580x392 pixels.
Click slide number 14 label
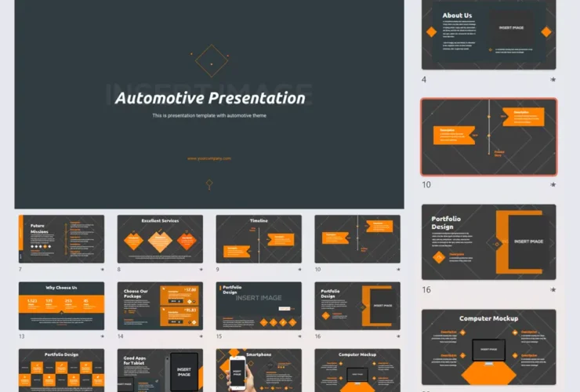pos(120,336)
